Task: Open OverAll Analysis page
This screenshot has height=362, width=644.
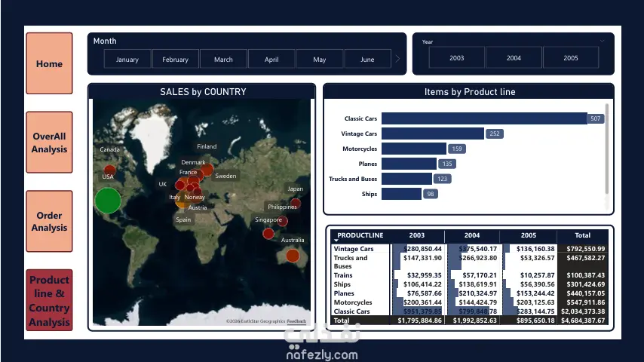Action: 49,143
